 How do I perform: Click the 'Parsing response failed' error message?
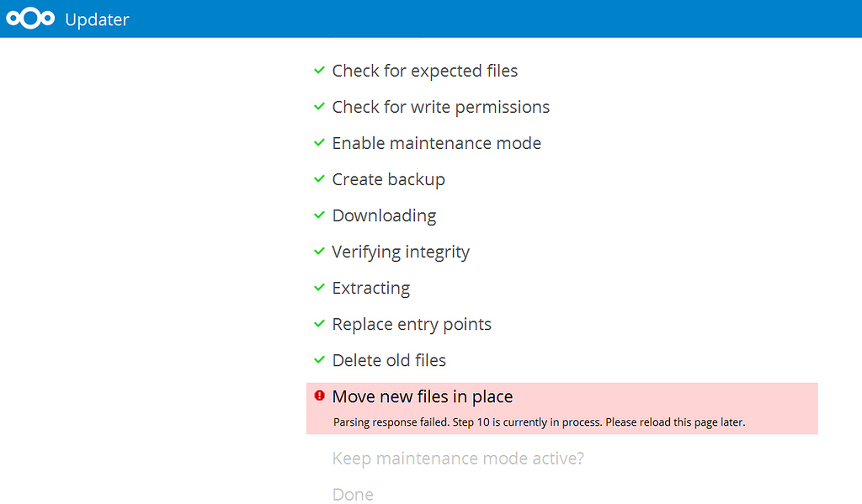click(539, 422)
